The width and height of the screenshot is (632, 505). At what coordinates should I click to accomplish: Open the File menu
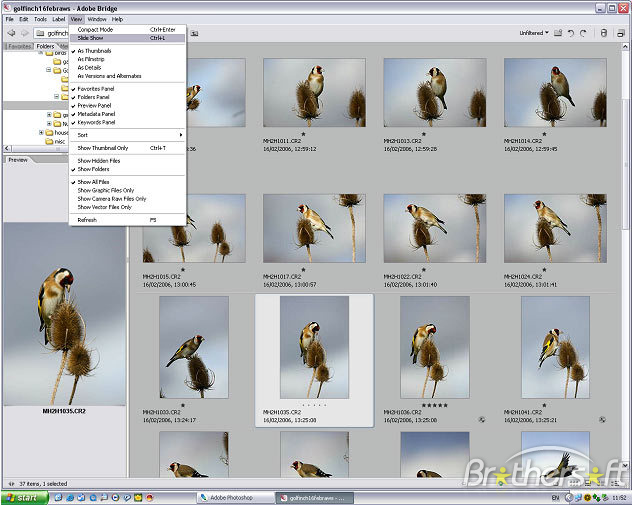click(x=10, y=19)
